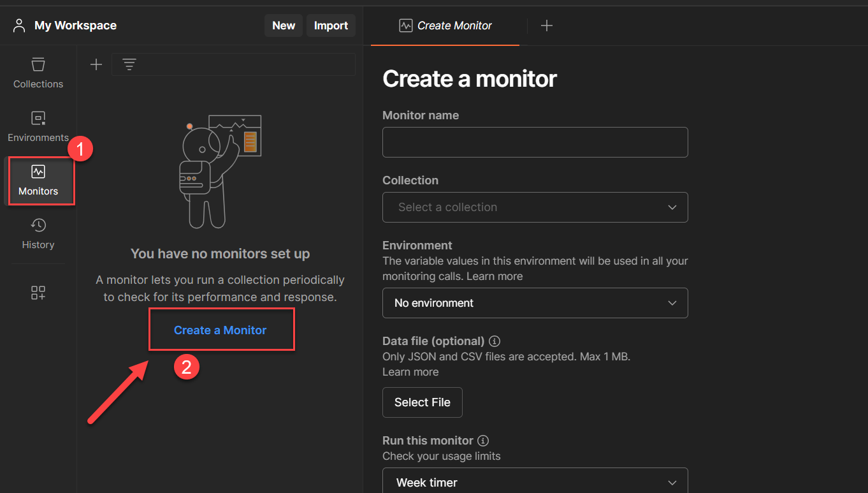Image resolution: width=868 pixels, height=493 pixels.
Task: Click inside the Monitor name field
Action: click(x=535, y=142)
